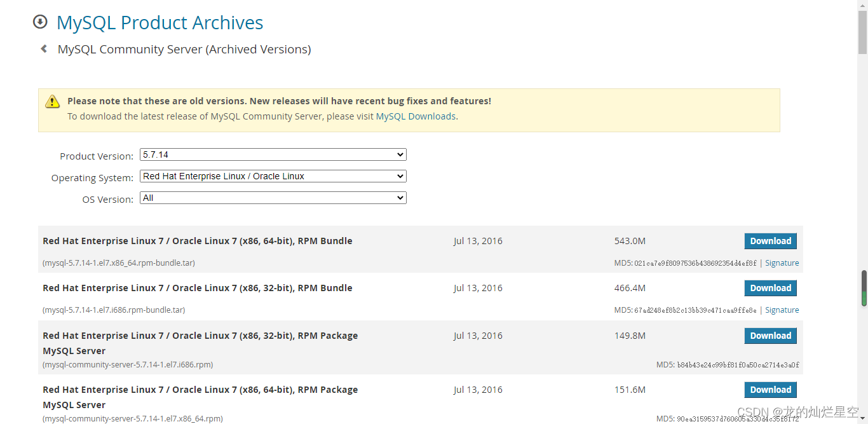Download the Red Hat 32-bit RPM Bundle

click(770, 288)
